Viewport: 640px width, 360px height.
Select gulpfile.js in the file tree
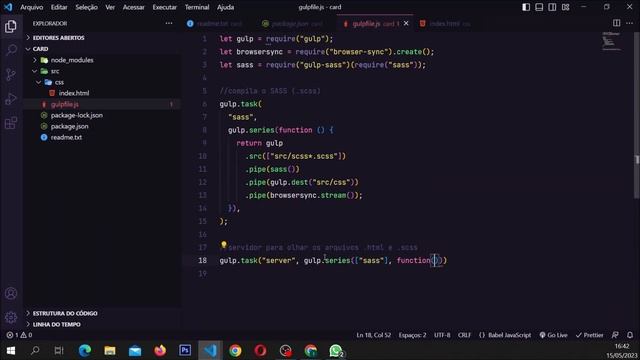point(64,104)
